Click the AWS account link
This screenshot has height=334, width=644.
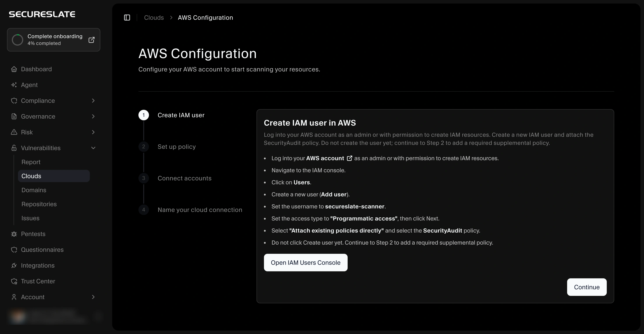[x=325, y=158]
